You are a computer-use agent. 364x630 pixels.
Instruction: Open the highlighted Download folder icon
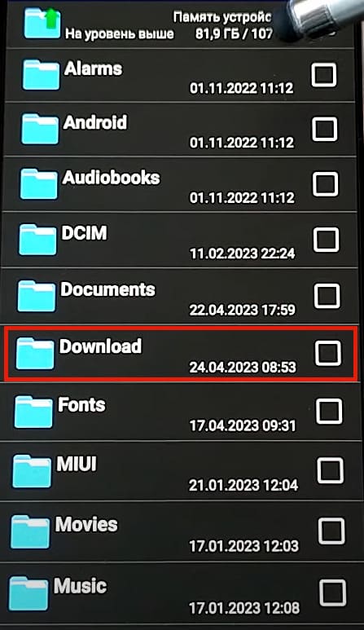[x=34, y=354]
